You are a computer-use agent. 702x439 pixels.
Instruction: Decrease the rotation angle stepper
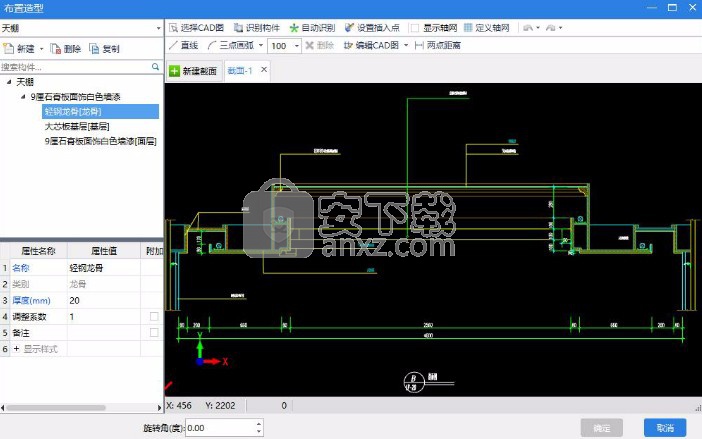pyautogui.click(x=259, y=432)
